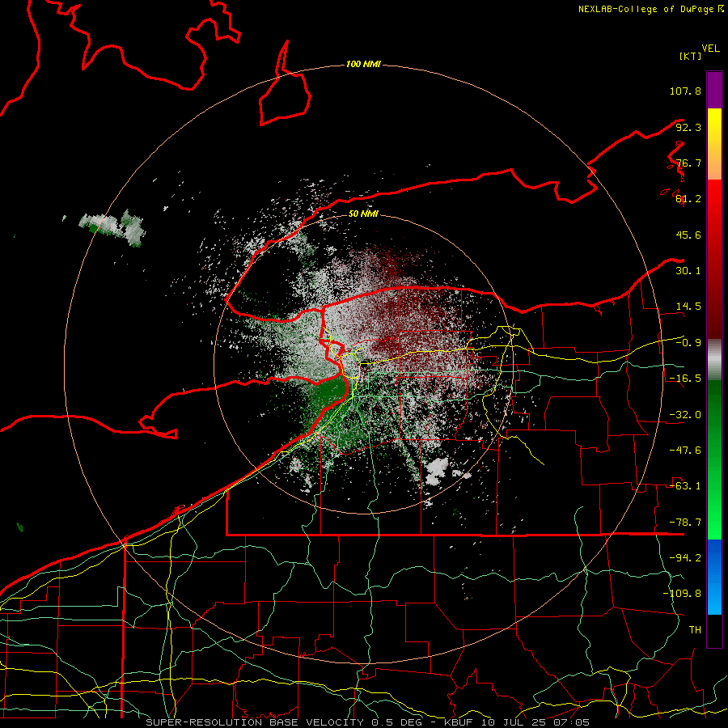Click the 76.7 scale value
Image resolution: width=728 pixels, height=728 pixels.
tap(688, 163)
